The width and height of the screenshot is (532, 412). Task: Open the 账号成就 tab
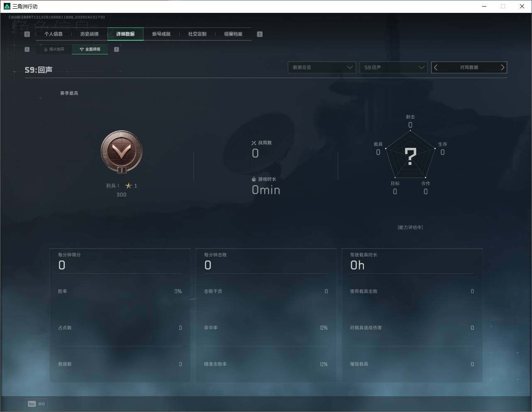pyautogui.click(x=161, y=34)
